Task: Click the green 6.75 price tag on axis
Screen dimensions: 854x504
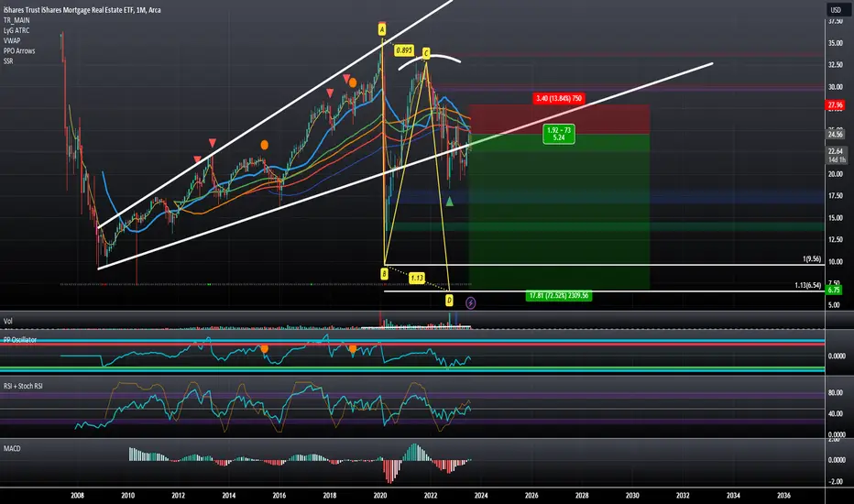Action: [x=833, y=290]
